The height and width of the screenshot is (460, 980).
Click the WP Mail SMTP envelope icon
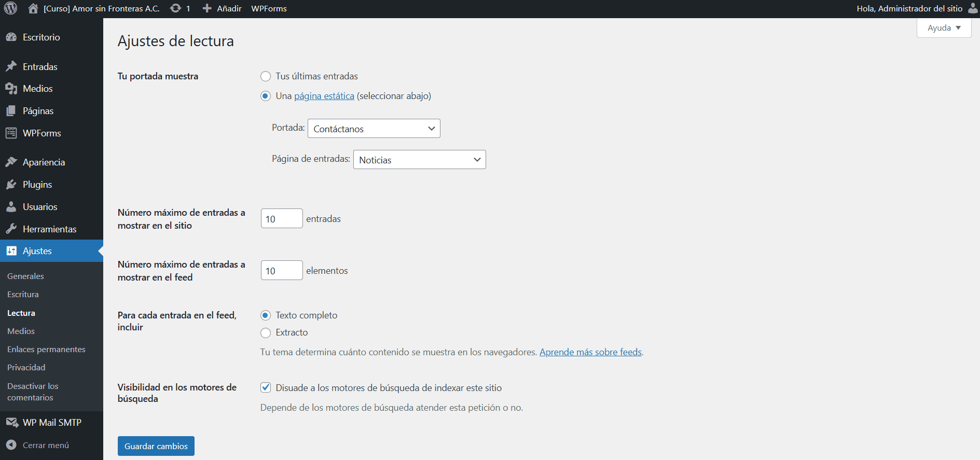pos(11,422)
